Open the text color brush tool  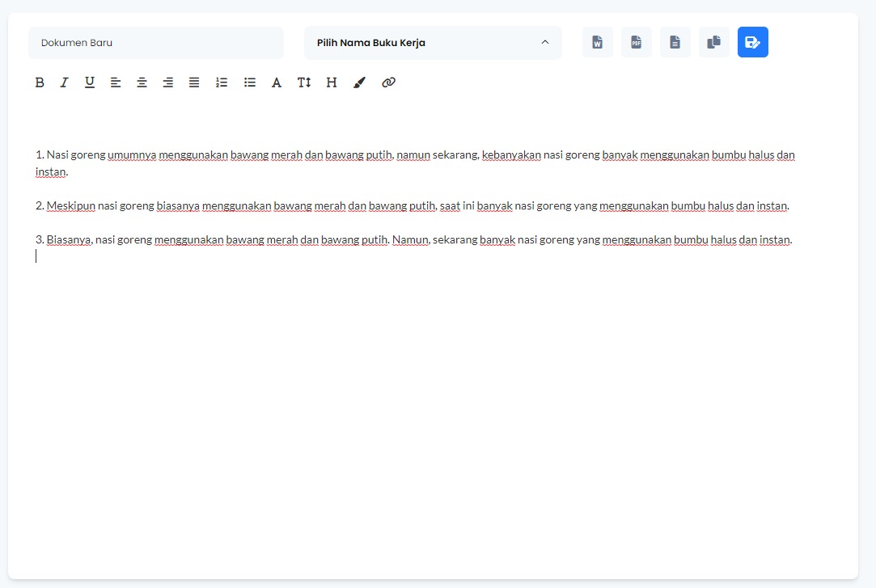(x=360, y=82)
